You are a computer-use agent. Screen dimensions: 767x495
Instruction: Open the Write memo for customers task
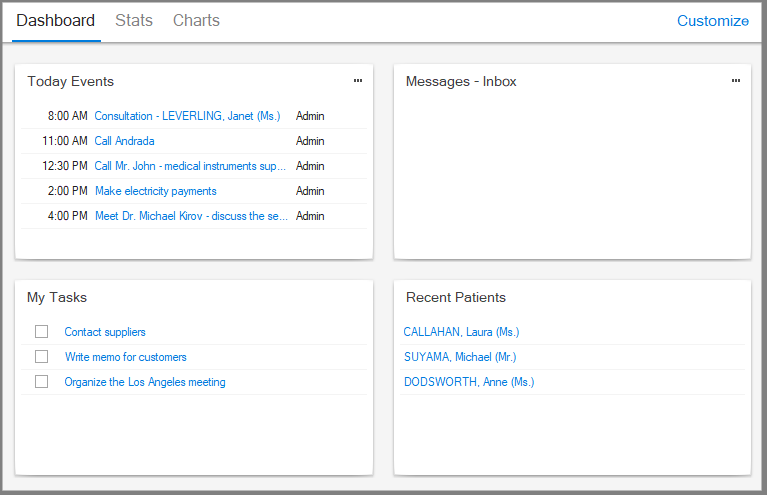pyautogui.click(x=125, y=357)
